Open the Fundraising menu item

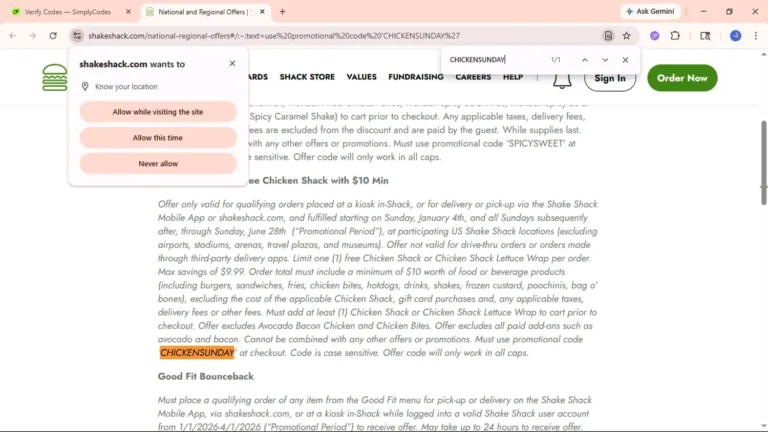(416, 77)
